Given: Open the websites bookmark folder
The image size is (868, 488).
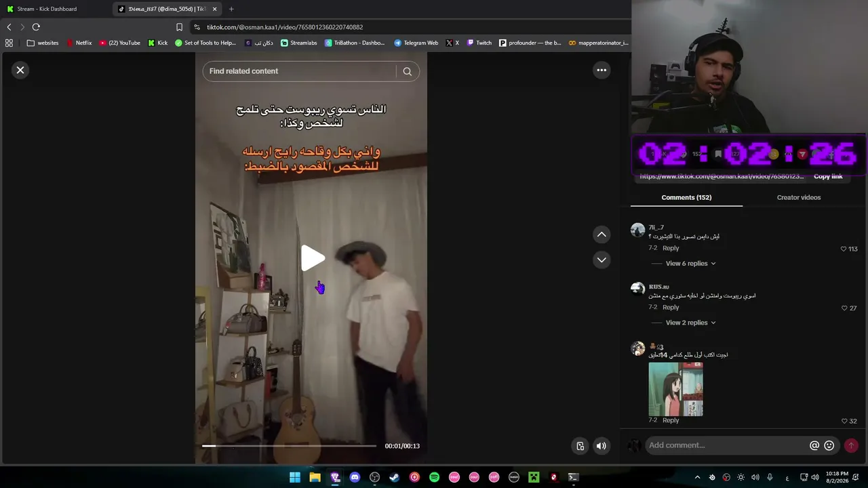Looking at the screenshot, I should (43, 43).
